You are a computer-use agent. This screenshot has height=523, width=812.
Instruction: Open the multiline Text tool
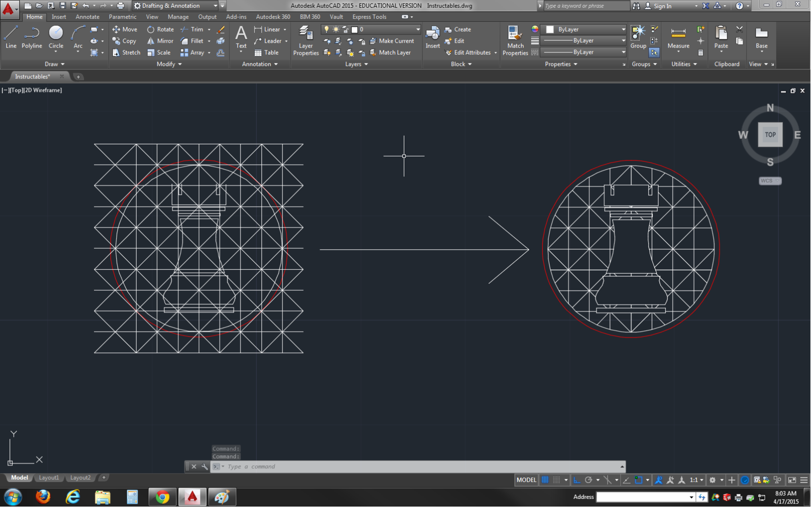[x=241, y=37]
